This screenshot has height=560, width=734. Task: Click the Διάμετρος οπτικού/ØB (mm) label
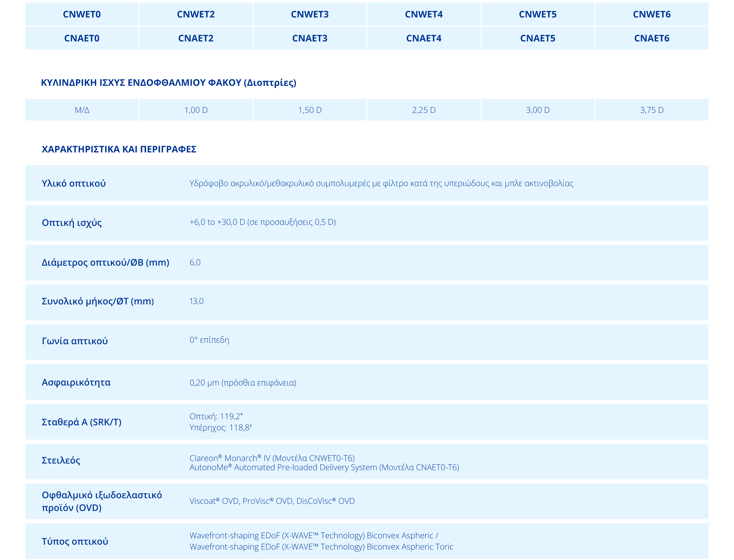[x=105, y=262]
